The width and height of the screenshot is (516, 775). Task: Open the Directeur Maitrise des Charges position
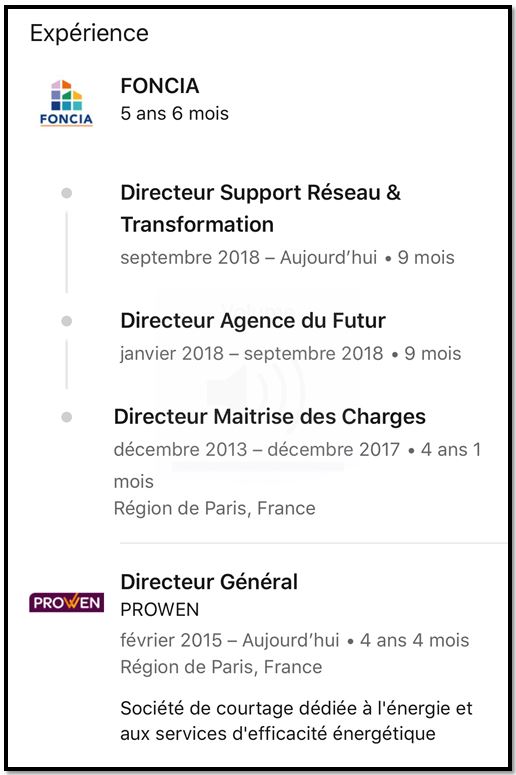tap(269, 417)
